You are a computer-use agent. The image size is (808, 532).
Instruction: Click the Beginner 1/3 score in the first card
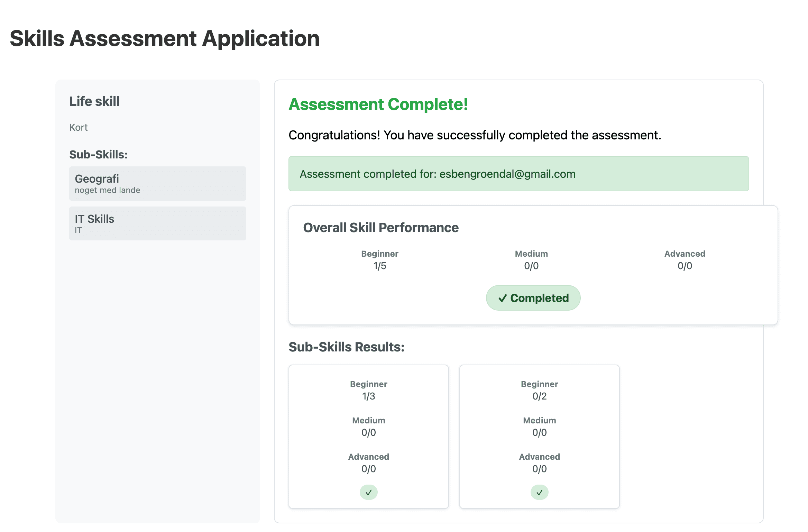pos(368,396)
